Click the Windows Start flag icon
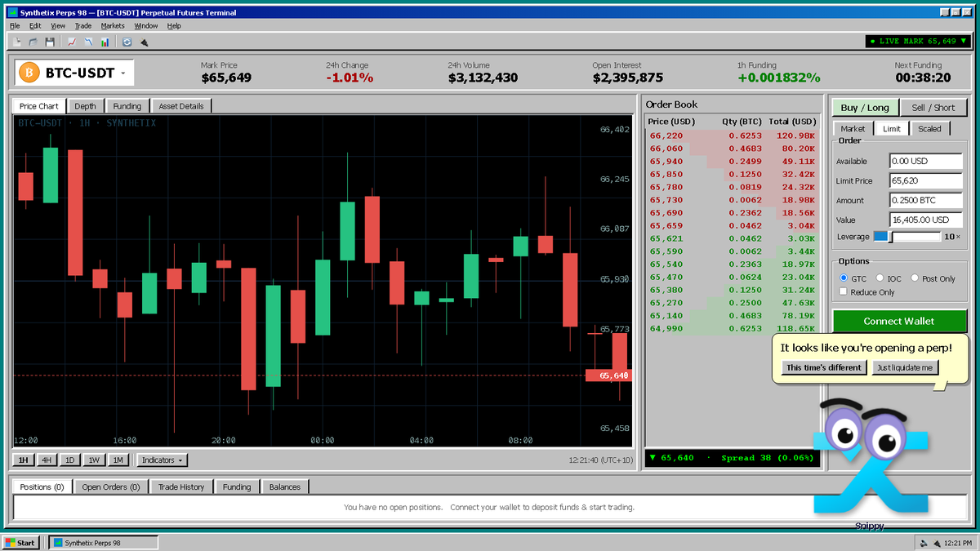Viewport: 980px width, 551px height. (11, 543)
